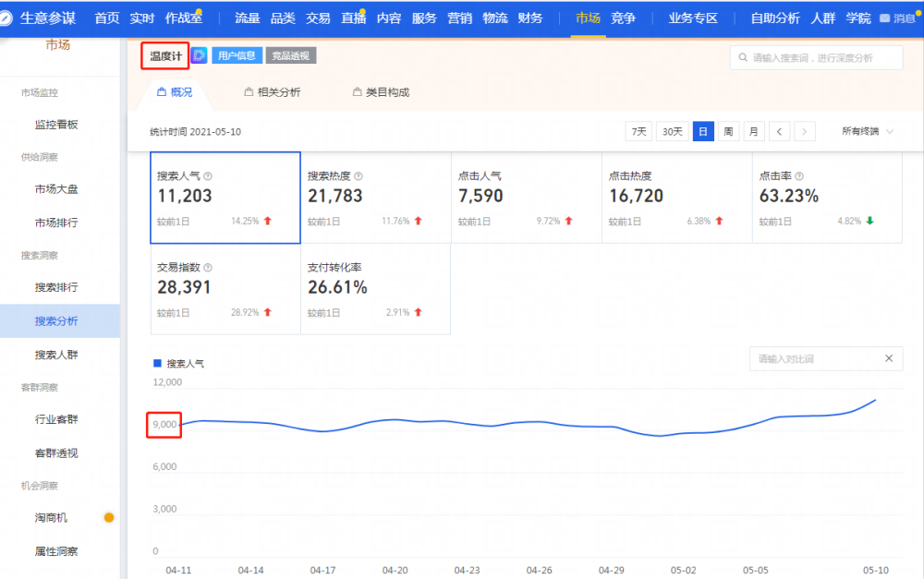Click the blue play-style icon after 温度计

tap(200, 55)
